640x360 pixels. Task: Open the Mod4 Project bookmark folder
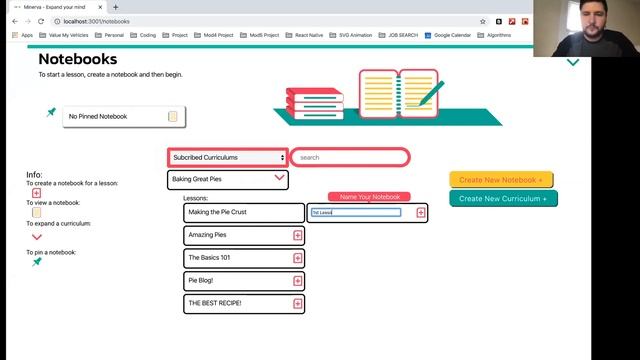click(x=214, y=35)
